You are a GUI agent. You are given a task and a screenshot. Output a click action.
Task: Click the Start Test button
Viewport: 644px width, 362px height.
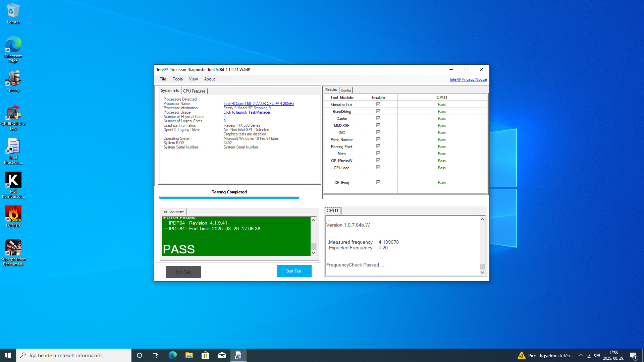click(294, 271)
